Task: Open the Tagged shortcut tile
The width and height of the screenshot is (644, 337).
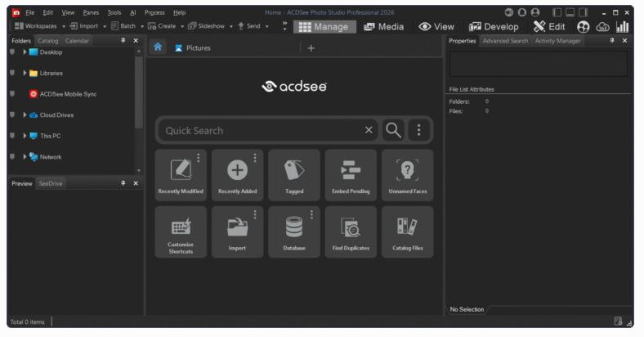Action: pos(293,173)
